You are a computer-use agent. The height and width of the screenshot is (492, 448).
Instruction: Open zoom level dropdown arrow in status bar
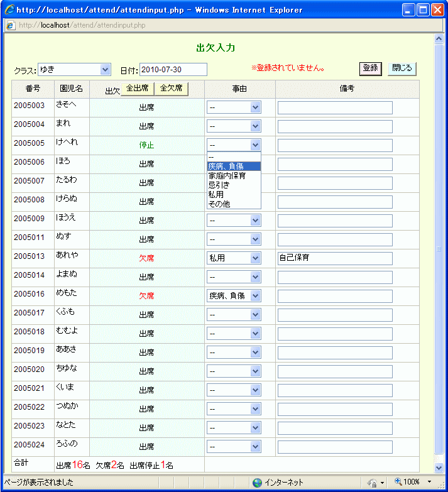click(430, 482)
